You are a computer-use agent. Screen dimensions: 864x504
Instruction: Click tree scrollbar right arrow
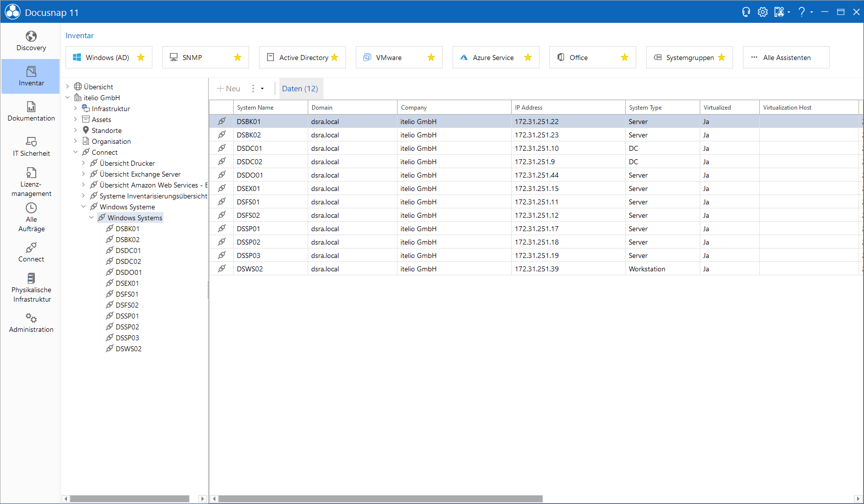tap(202, 499)
